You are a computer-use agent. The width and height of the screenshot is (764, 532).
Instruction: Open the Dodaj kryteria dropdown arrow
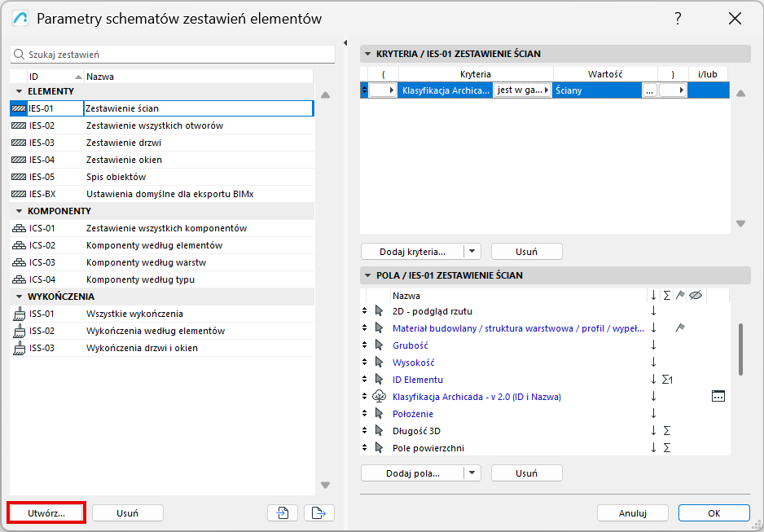pyautogui.click(x=473, y=252)
